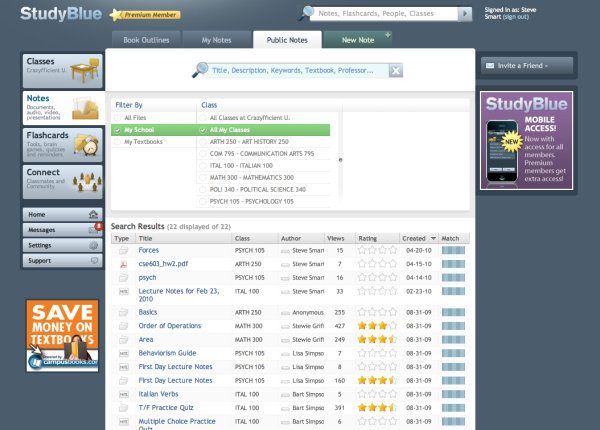The height and width of the screenshot is (430, 600).
Task: Sort results by the Created column arrow
Action: pyautogui.click(x=432, y=239)
